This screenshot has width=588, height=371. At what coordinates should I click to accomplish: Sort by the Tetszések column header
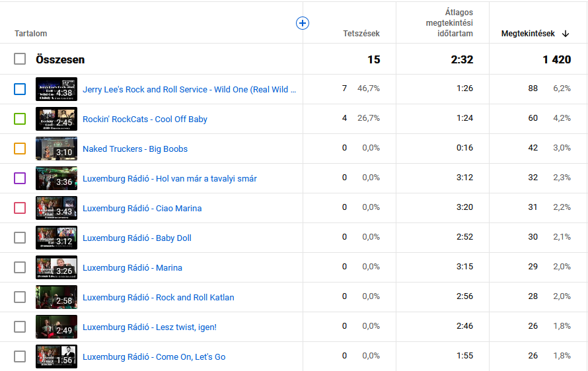click(x=361, y=34)
